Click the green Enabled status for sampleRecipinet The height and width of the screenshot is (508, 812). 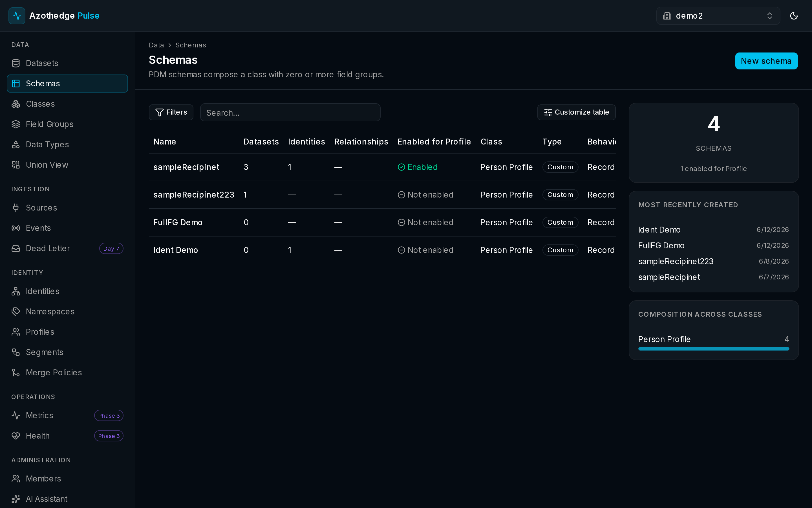point(417,167)
